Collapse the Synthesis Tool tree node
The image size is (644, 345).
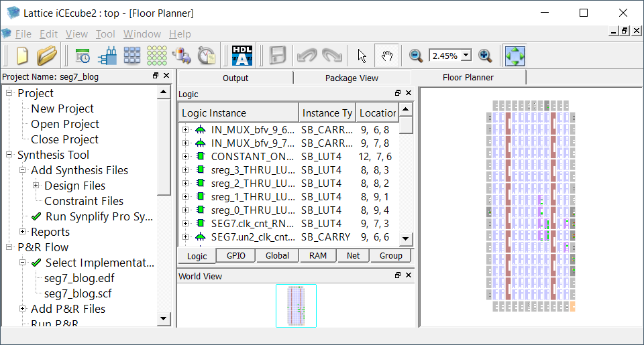coord(9,155)
